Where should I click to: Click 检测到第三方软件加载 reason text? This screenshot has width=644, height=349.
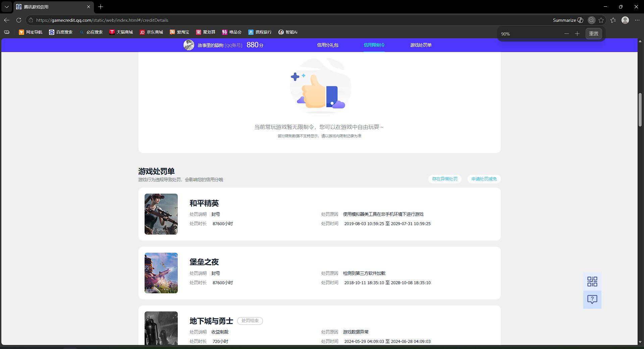pyautogui.click(x=364, y=273)
